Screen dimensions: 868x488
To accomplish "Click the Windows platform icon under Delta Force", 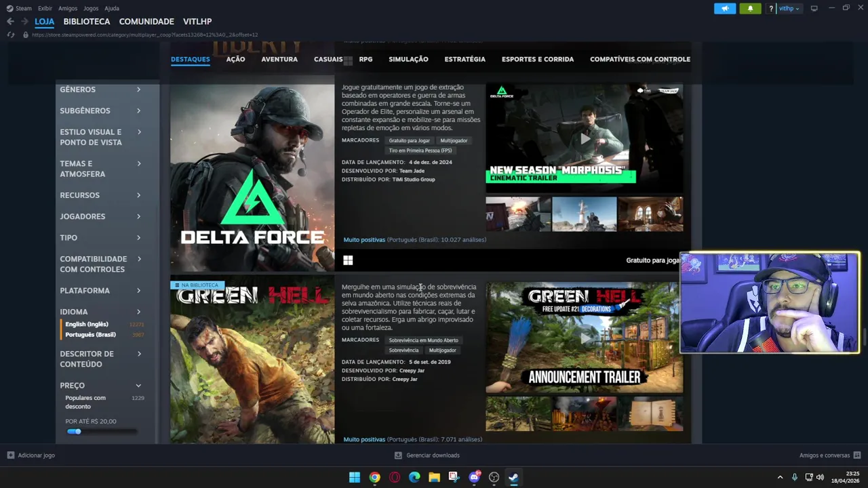I will click(348, 260).
